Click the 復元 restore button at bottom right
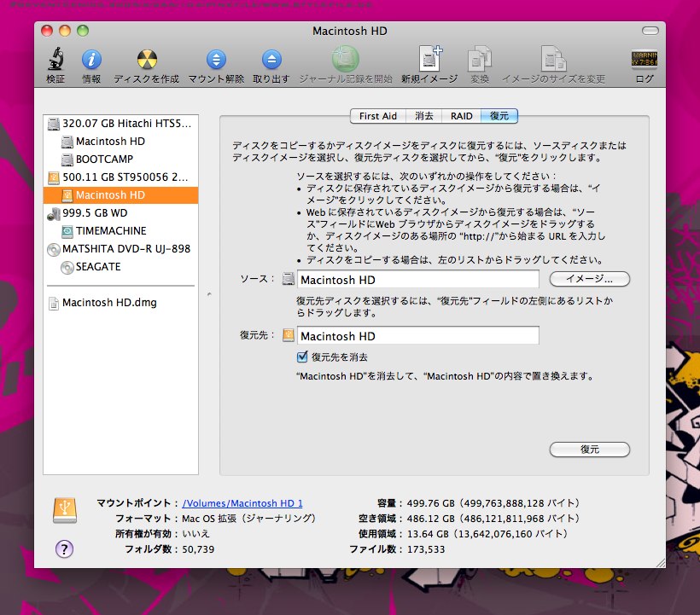The width and height of the screenshot is (700, 615). click(589, 450)
